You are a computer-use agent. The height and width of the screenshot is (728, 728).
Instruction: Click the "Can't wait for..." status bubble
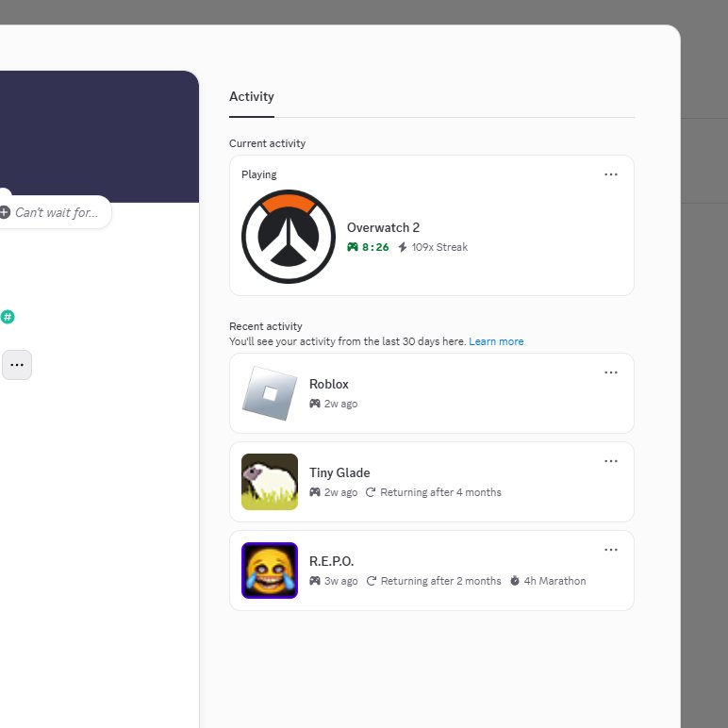click(54, 212)
